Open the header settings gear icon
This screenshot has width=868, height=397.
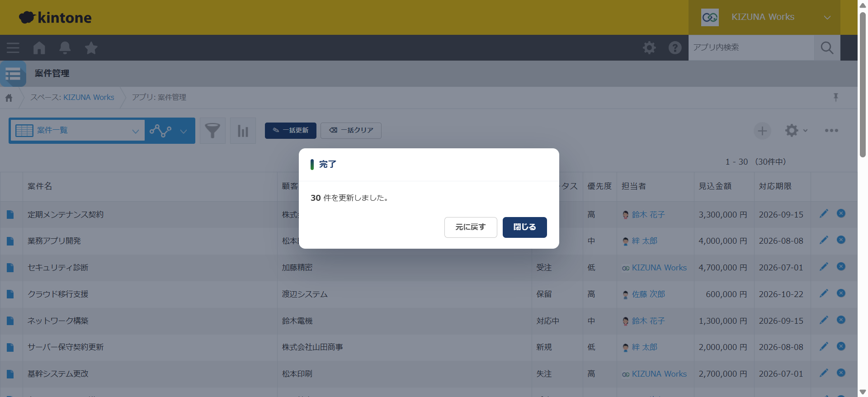(x=649, y=47)
